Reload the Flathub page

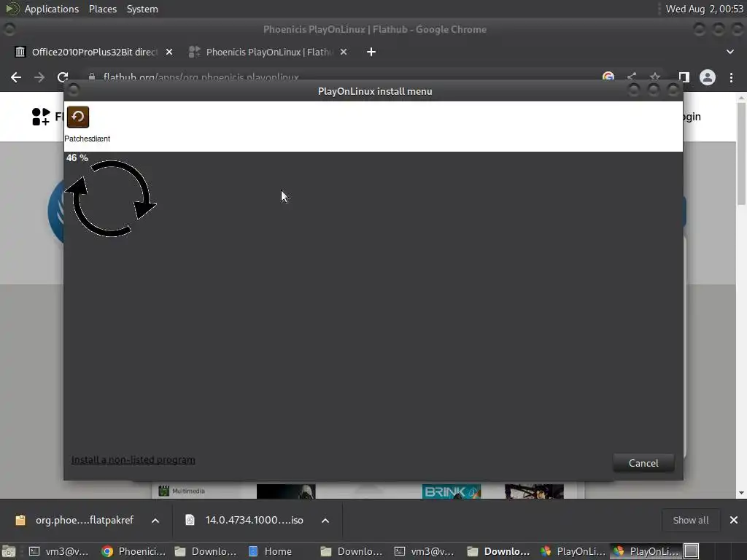click(x=63, y=77)
